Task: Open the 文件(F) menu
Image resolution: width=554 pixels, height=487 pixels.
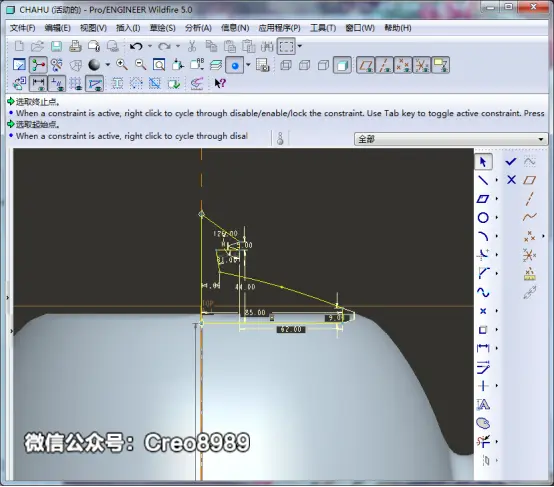Action: [x=22, y=28]
